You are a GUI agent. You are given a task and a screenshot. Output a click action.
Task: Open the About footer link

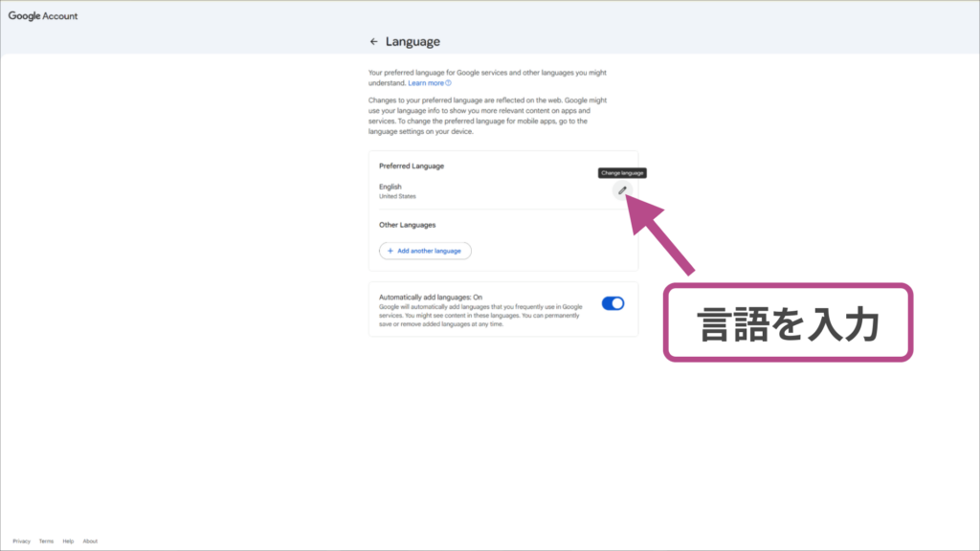pos(90,541)
